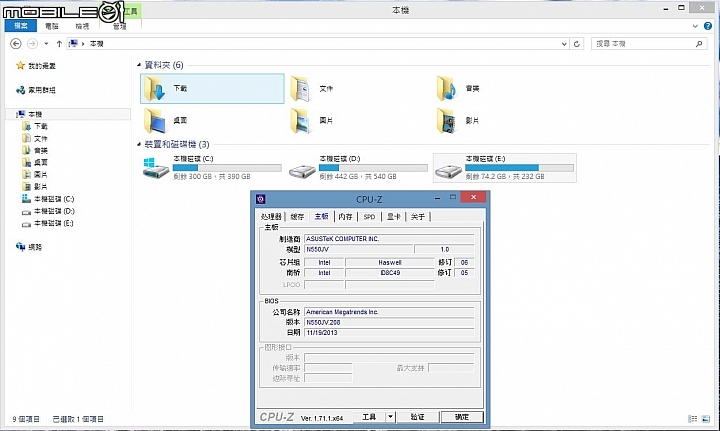Click the Homegroup icon in sidebar
This screenshot has width=720, height=431.
[x=20, y=90]
